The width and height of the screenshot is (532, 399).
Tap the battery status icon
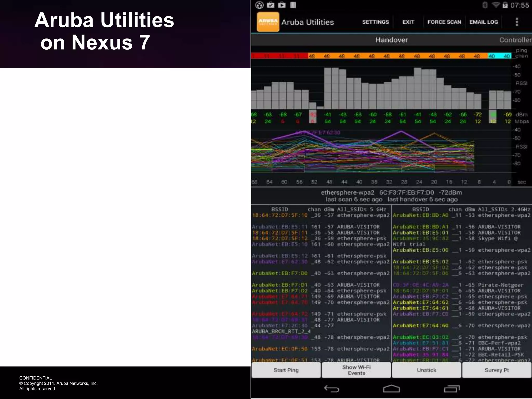coord(505,5)
